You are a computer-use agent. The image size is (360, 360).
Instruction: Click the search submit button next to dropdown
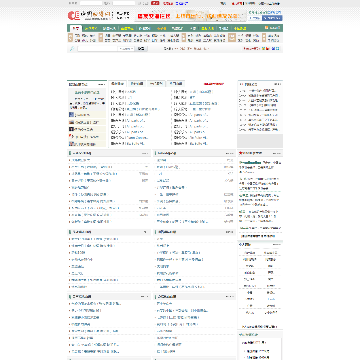pyautogui.click(x=142, y=49)
